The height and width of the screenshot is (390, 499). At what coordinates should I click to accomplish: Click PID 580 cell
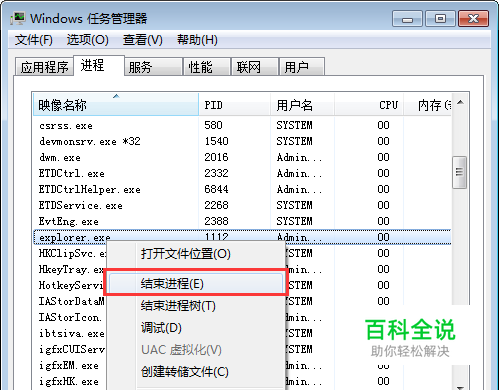[213, 125]
